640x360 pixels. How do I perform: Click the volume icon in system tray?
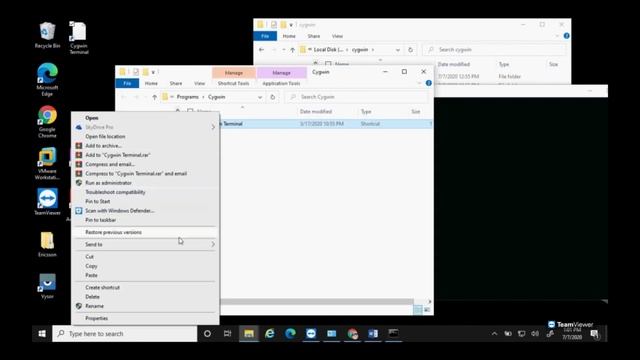[x=535, y=334]
